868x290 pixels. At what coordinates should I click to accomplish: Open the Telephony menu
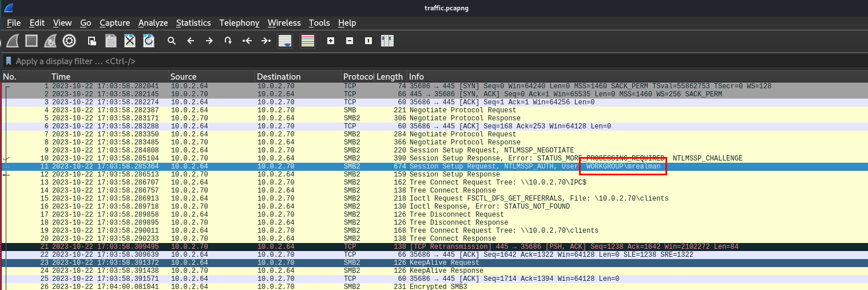(x=239, y=23)
